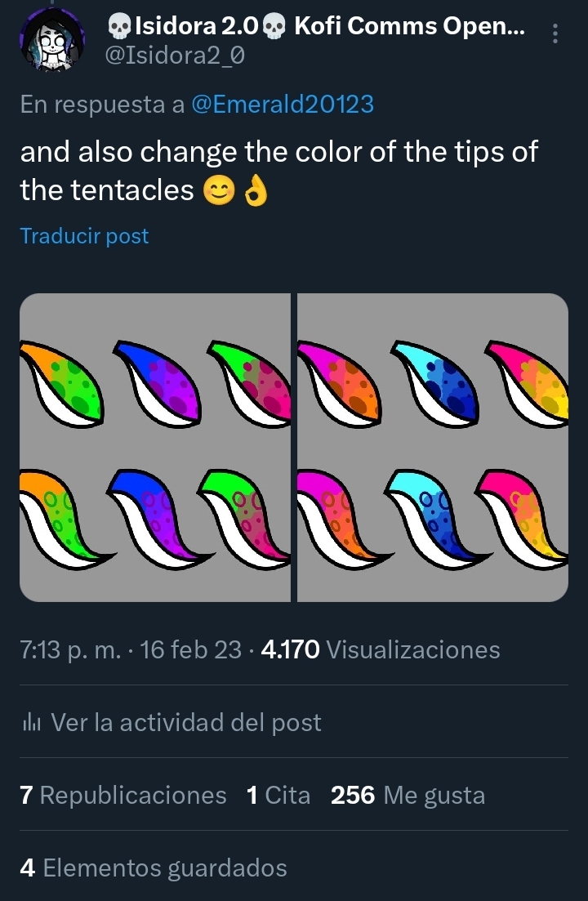The image size is (588, 901).
Task: View Ver la actividad del post
Action: point(185,722)
